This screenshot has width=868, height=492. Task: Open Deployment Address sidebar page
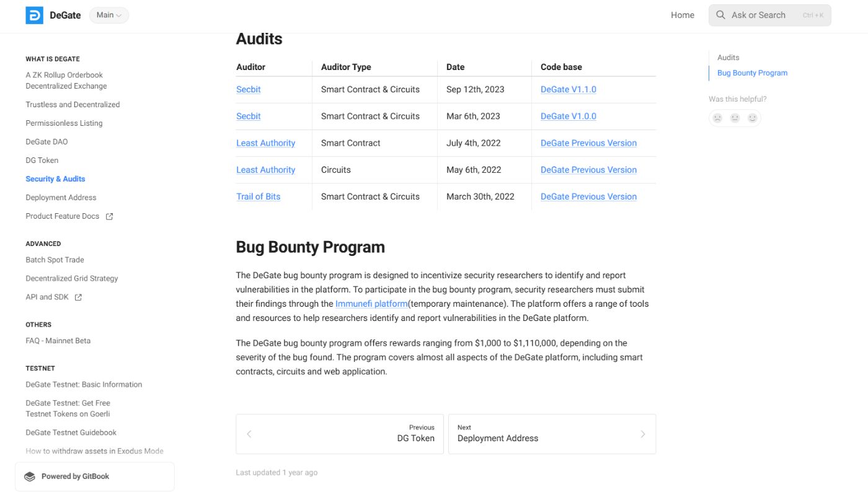[x=61, y=198]
